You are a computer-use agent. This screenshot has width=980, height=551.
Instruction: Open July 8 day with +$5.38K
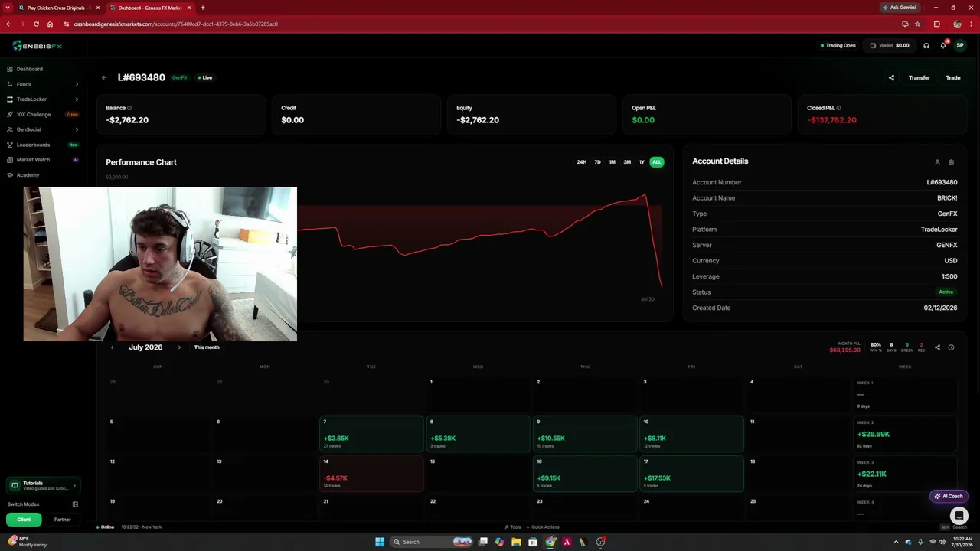click(x=478, y=434)
